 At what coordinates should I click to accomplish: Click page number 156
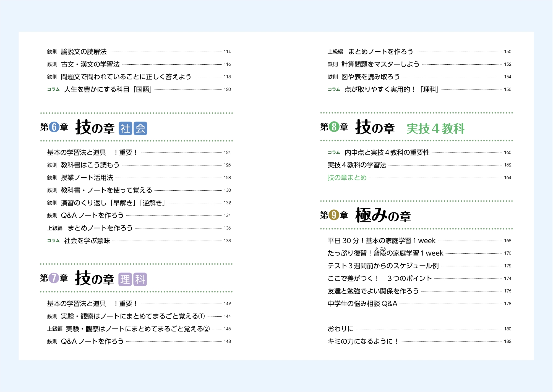coord(508,90)
